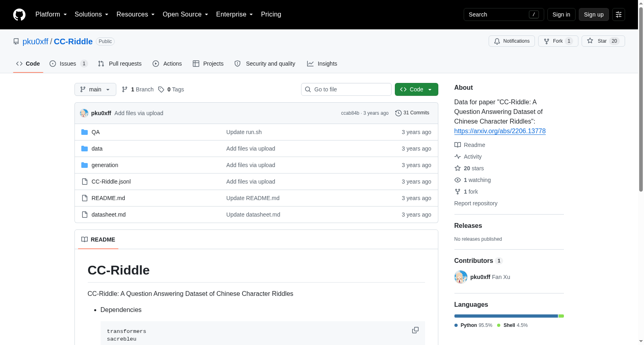Image resolution: width=644 pixels, height=345 pixels.
Task: Click the Report repository link
Action: 476,203
